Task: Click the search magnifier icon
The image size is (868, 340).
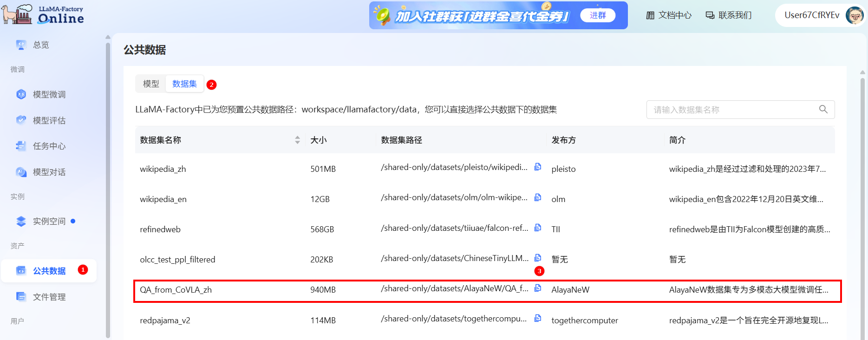Action: 823,110
